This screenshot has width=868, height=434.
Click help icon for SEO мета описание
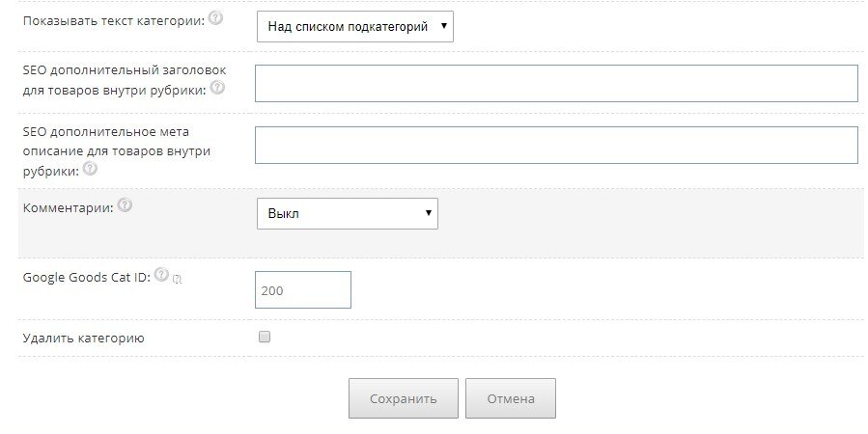(90, 168)
